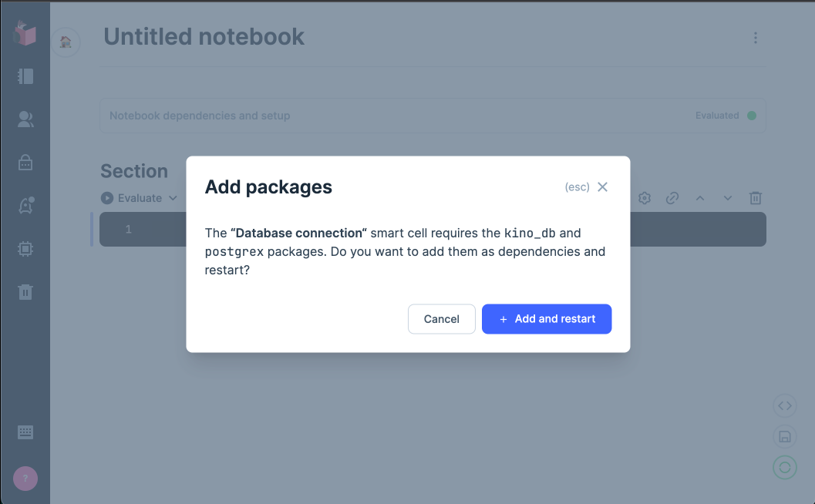Click Cancel in the Add packages dialog

tap(441, 318)
